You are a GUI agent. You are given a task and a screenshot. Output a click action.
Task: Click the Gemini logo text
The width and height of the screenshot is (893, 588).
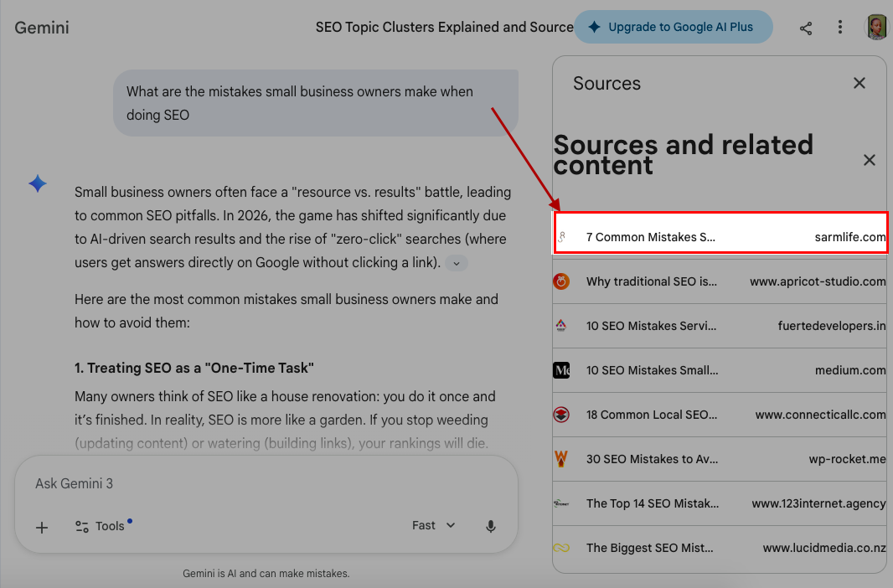click(x=42, y=28)
